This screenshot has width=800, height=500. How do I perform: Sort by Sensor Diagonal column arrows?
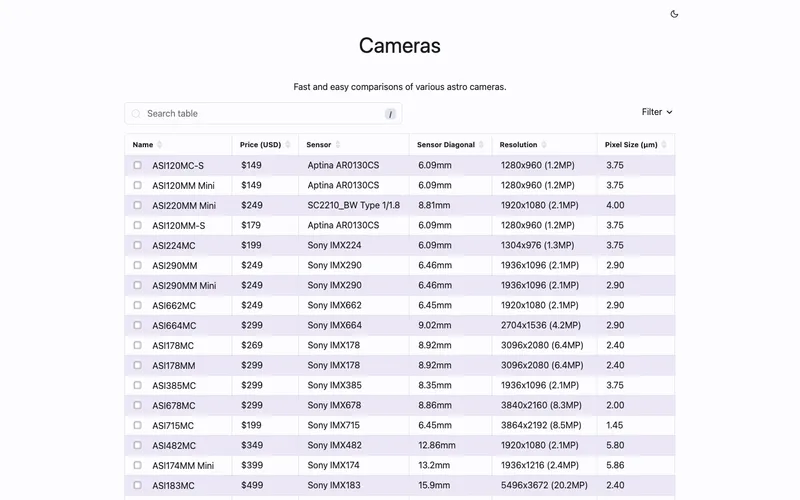coord(481,145)
